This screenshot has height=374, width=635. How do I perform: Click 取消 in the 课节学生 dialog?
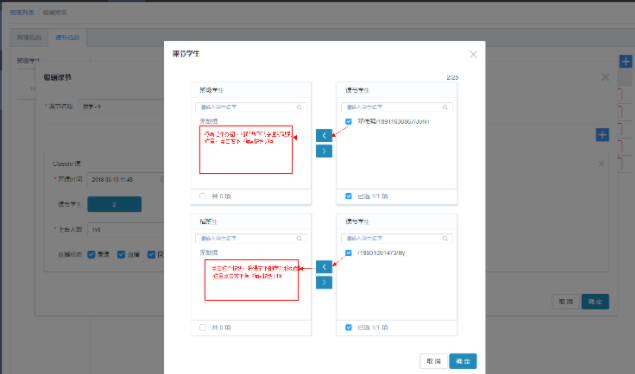pyautogui.click(x=433, y=361)
